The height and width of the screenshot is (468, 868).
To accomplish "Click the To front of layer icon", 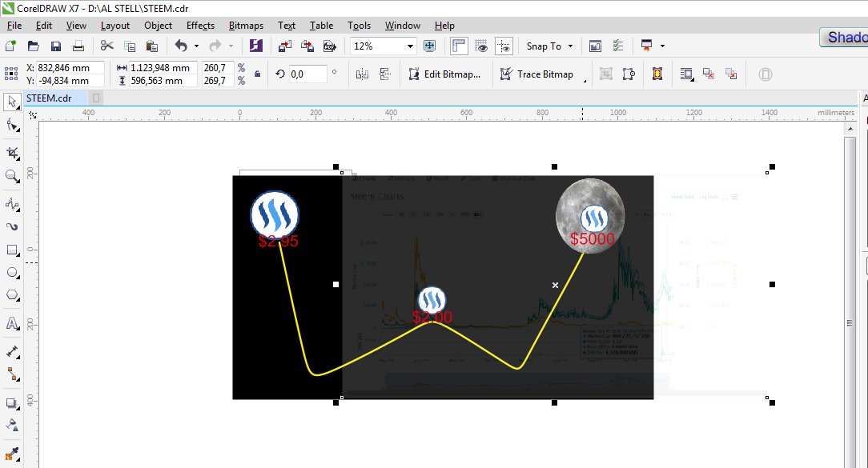I will (x=708, y=74).
